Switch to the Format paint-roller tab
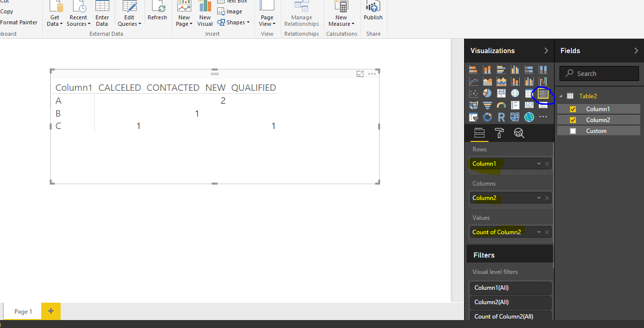This screenshot has width=644, height=328. point(499,133)
